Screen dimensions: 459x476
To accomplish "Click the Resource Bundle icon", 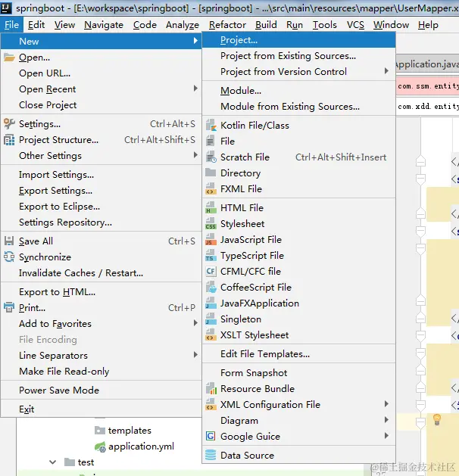I will 211,388.
